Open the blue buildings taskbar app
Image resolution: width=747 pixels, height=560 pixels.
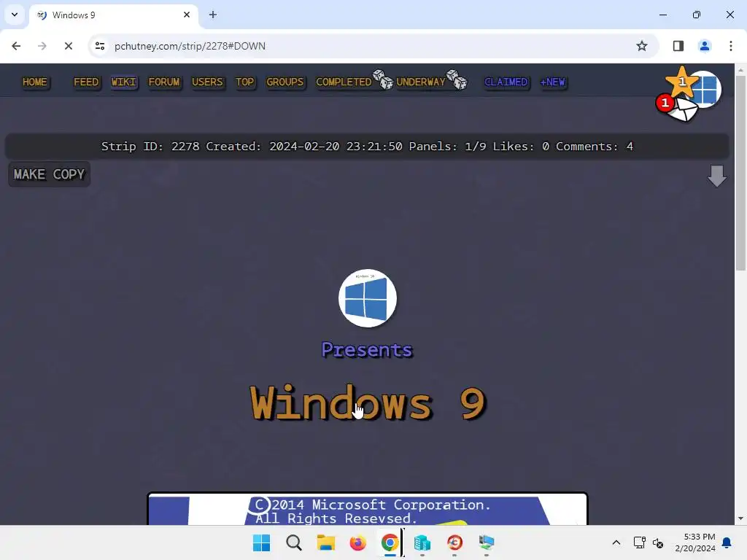[422, 542]
